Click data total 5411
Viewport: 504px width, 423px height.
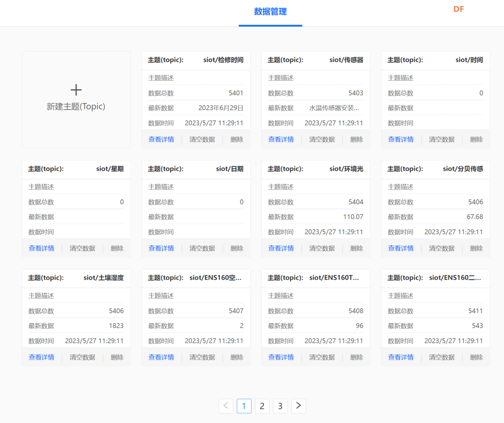476,311
